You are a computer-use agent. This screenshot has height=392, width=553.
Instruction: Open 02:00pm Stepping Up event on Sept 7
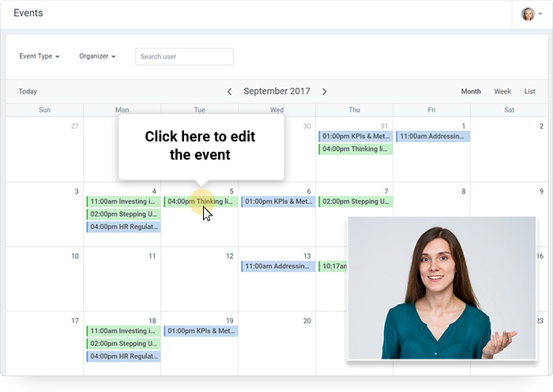[x=355, y=202]
